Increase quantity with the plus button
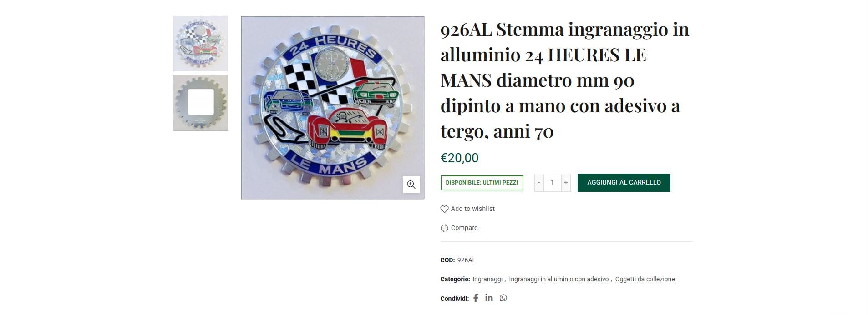 (566, 183)
